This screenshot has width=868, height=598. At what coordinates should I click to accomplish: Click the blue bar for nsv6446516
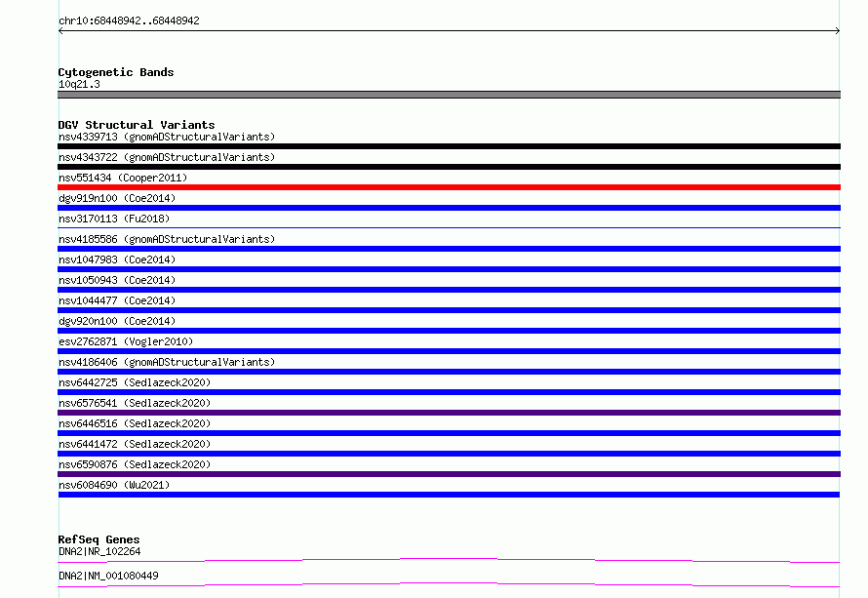(449, 433)
